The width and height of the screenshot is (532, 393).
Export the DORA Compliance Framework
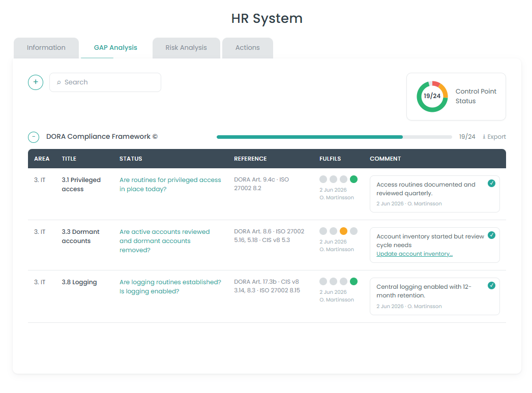494,137
